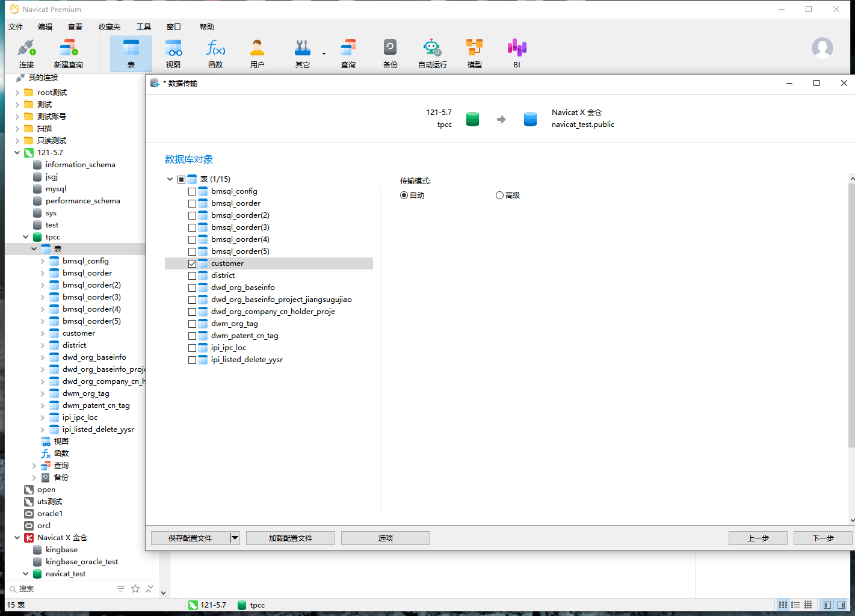Click the 模型 (Model) toolbar icon
The height and width of the screenshot is (616, 855).
point(475,54)
